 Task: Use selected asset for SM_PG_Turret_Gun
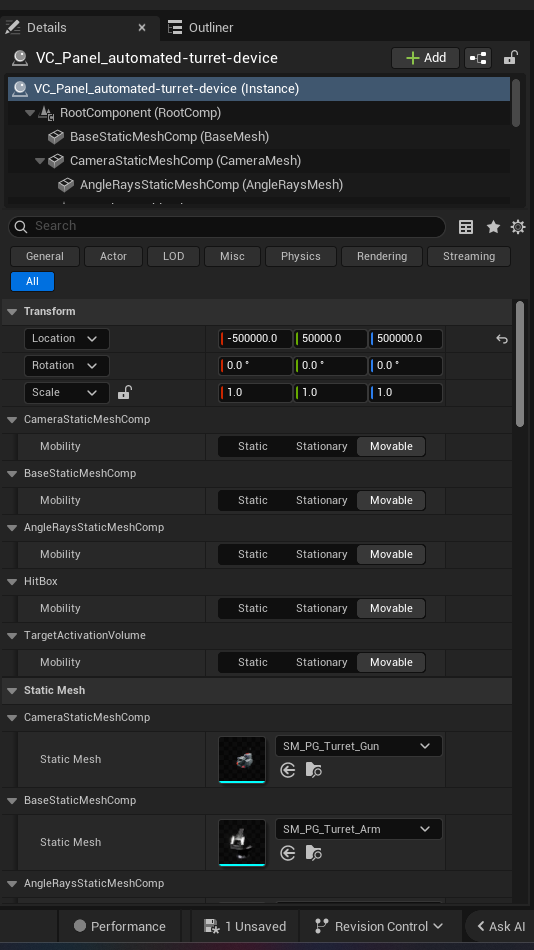coord(288,770)
